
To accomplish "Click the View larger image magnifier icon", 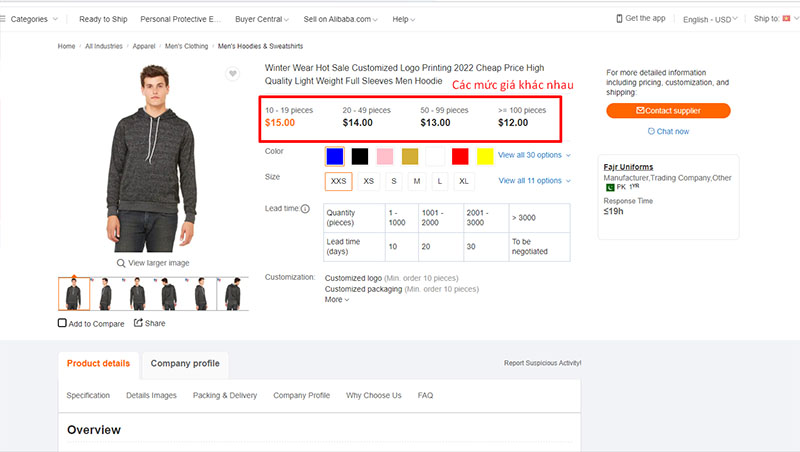I will pyautogui.click(x=121, y=263).
